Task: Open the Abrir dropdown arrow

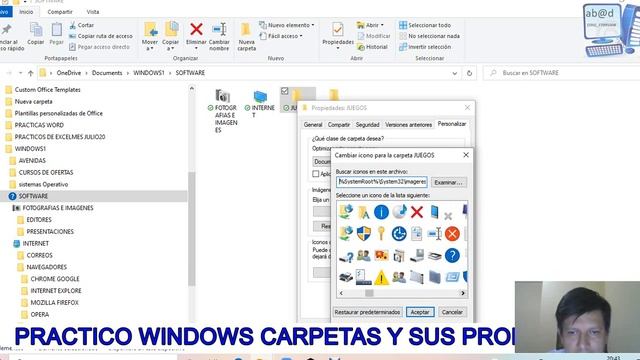Action: (x=382, y=25)
